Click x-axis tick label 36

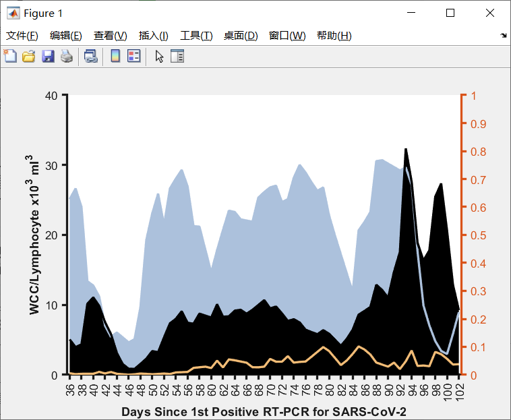[70, 390]
